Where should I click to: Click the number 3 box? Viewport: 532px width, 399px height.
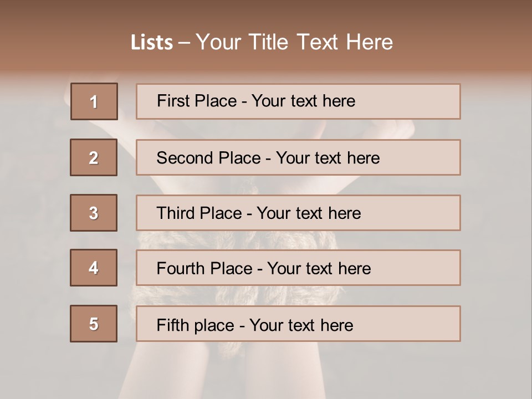[x=94, y=213]
